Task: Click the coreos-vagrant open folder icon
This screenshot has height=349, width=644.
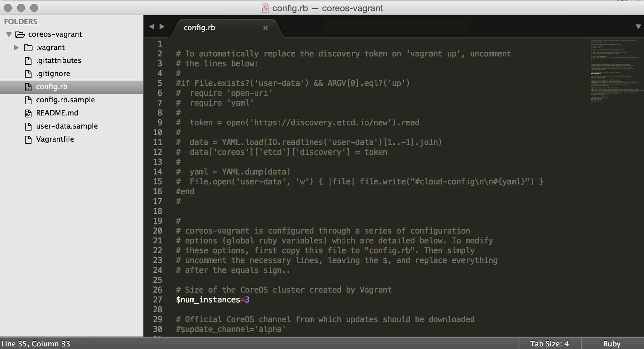Action: 20,34
